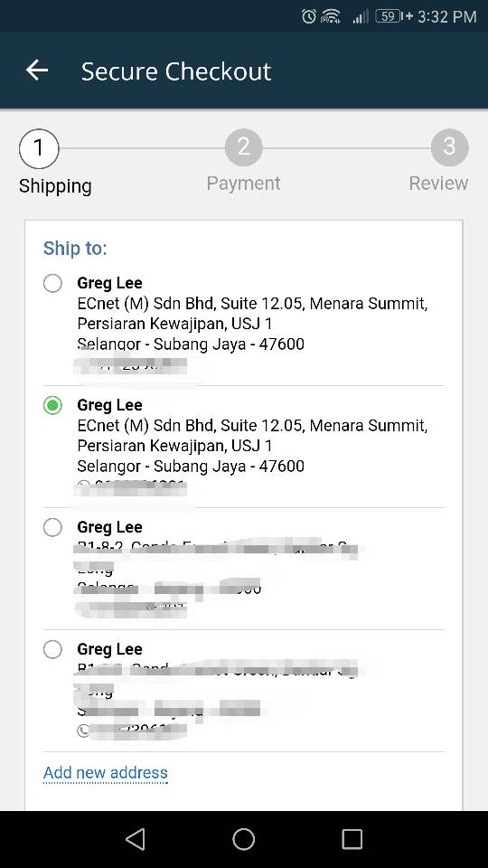The width and height of the screenshot is (488, 868).
Task: Tap the Payment step label
Action: pos(243,184)
